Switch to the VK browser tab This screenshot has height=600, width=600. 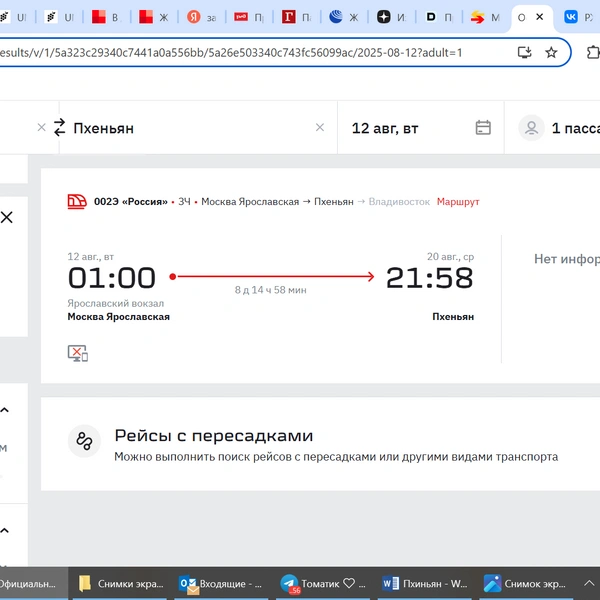point(577,17)
